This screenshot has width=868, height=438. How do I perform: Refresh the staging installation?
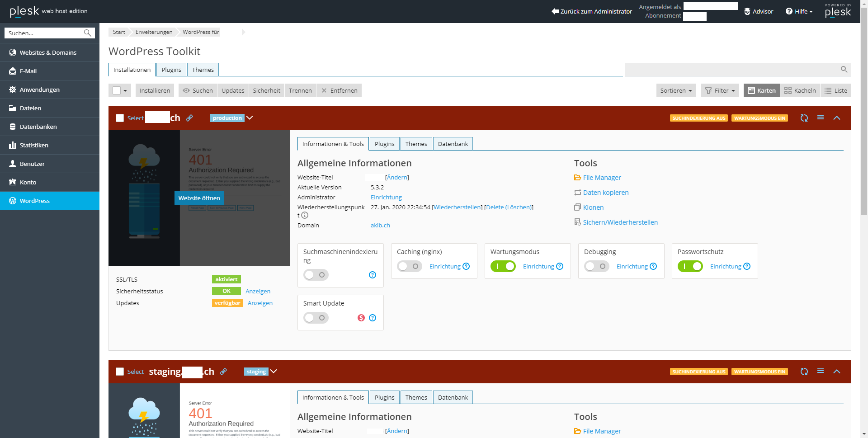point(804,372)
